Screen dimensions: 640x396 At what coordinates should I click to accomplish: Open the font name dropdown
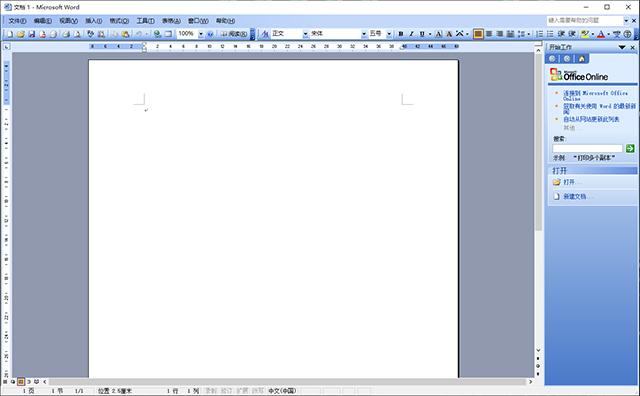(x=364, y=34)
